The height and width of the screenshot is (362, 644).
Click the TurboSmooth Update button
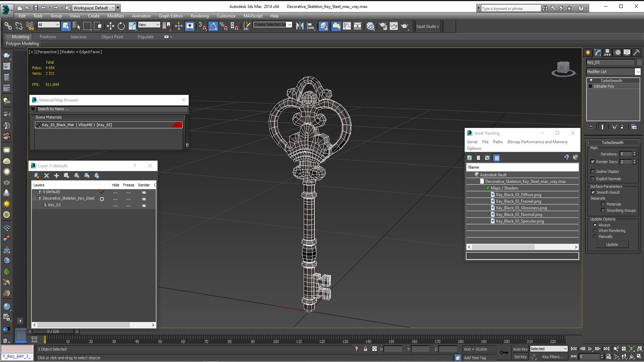(612, 244)
